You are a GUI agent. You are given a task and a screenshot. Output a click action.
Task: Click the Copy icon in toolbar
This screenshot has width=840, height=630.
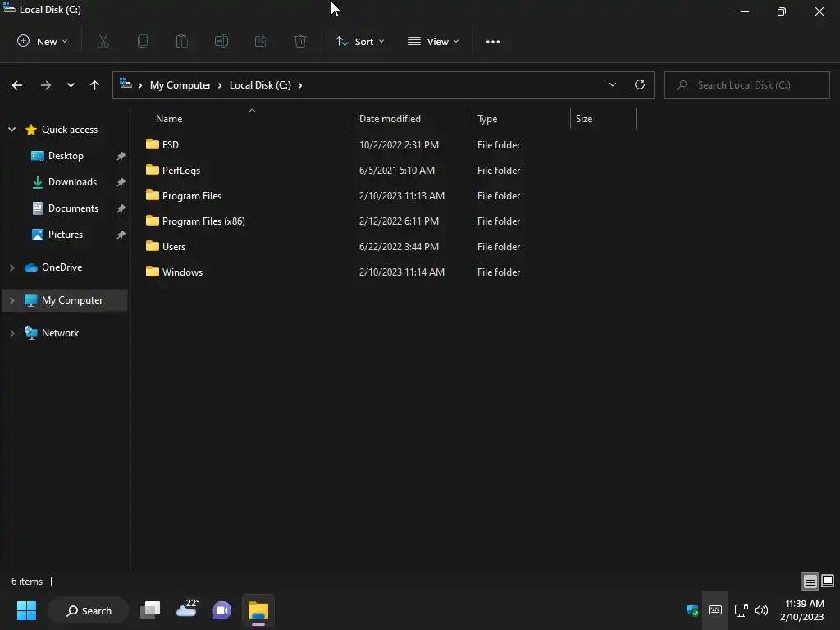pyautogui.click(x=143, y=41)
